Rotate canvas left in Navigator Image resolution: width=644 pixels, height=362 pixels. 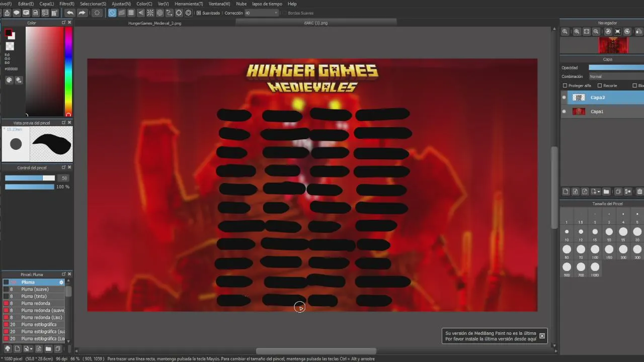[608, 31]
